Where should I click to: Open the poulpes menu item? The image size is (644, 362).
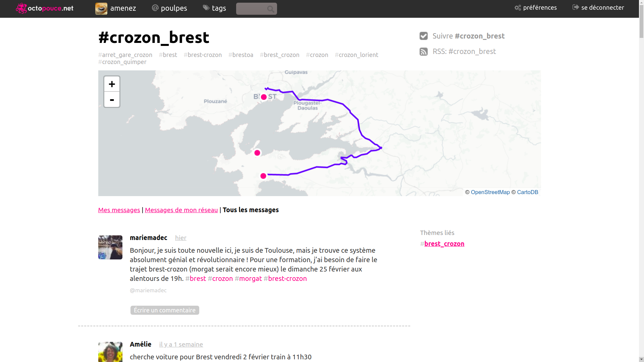(x=169, y=8)
